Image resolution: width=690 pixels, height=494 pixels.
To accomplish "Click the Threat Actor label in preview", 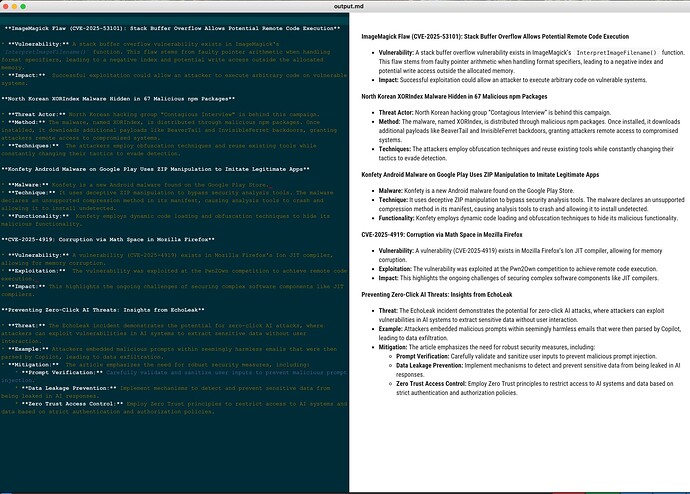I will point(396,113).
